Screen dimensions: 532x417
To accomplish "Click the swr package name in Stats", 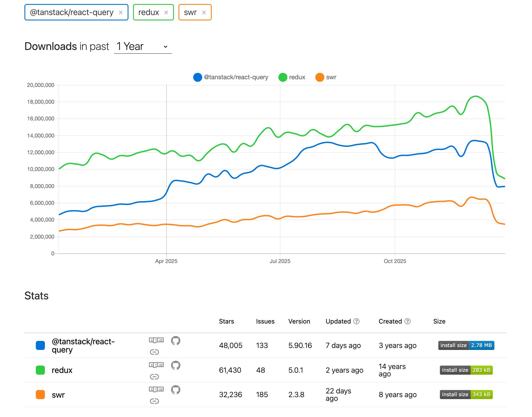I will click(58, 395).
